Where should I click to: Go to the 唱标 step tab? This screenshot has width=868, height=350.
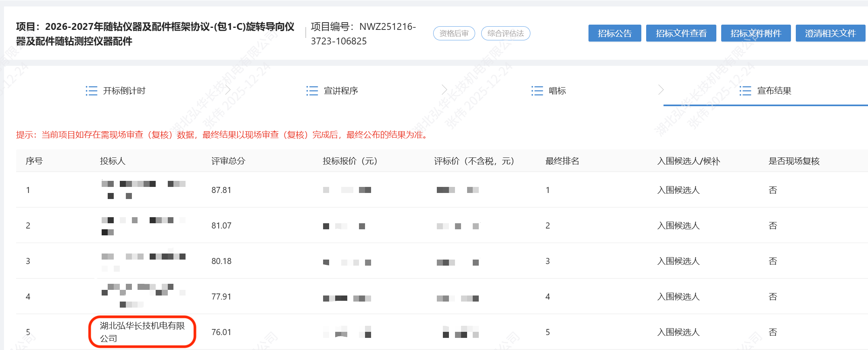click(x=557, y=91)
